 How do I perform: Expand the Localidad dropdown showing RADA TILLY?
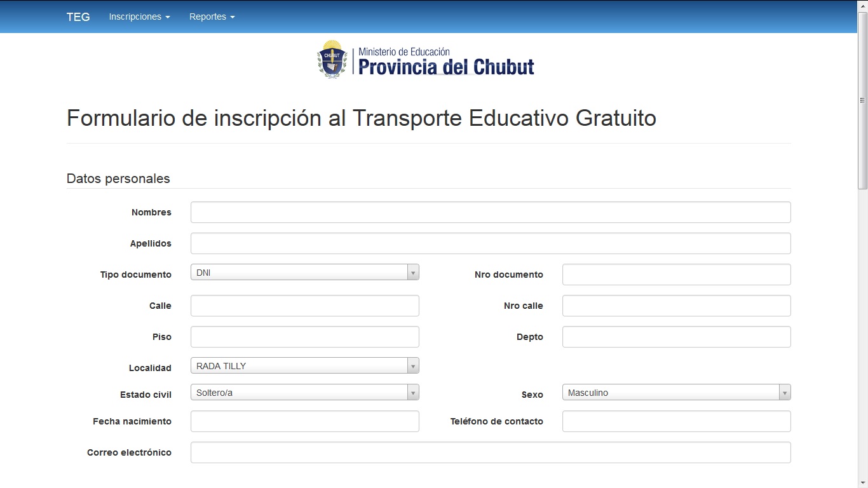point(304,366)
